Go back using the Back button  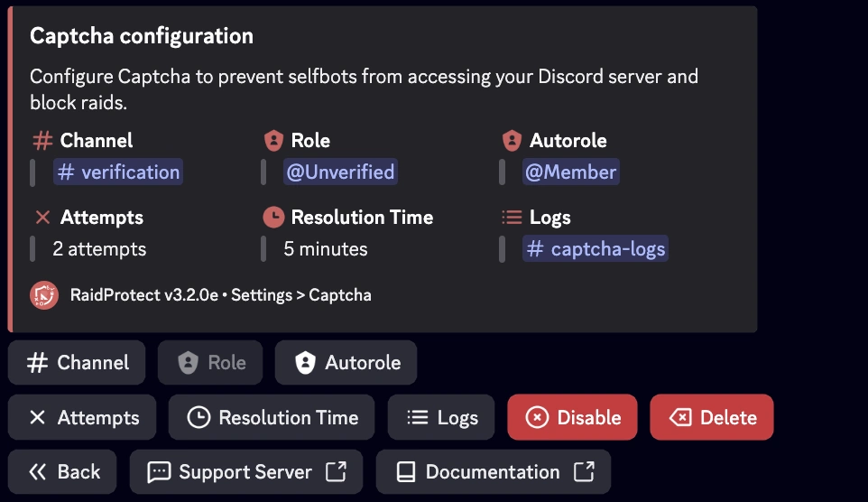pyautogui.click(x=63, y=472)
